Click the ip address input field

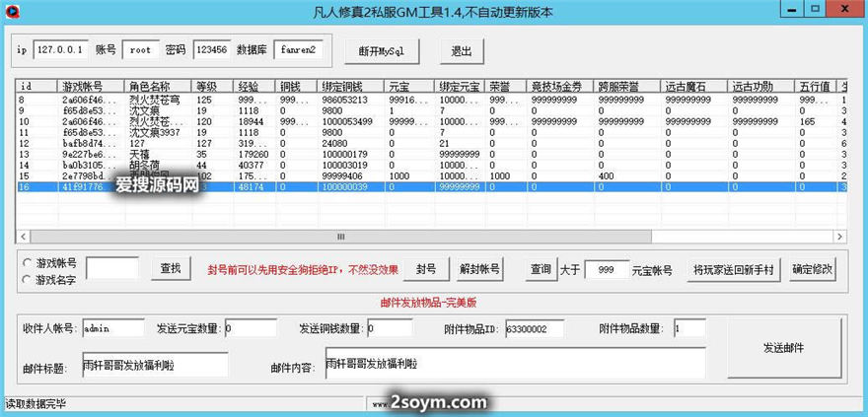(61, 48)
